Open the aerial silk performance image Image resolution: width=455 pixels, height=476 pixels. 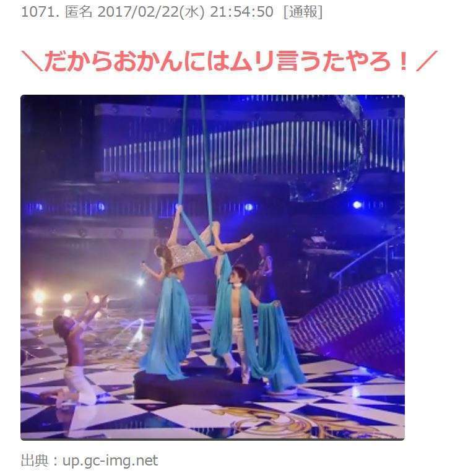pos(212,267)
